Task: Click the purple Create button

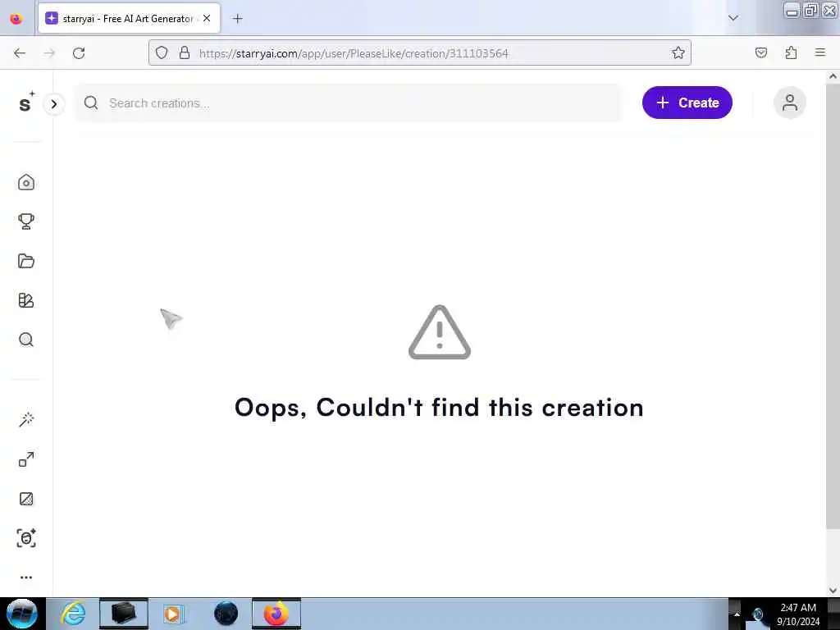Action: pyautogui.click(x=687, y=103)
